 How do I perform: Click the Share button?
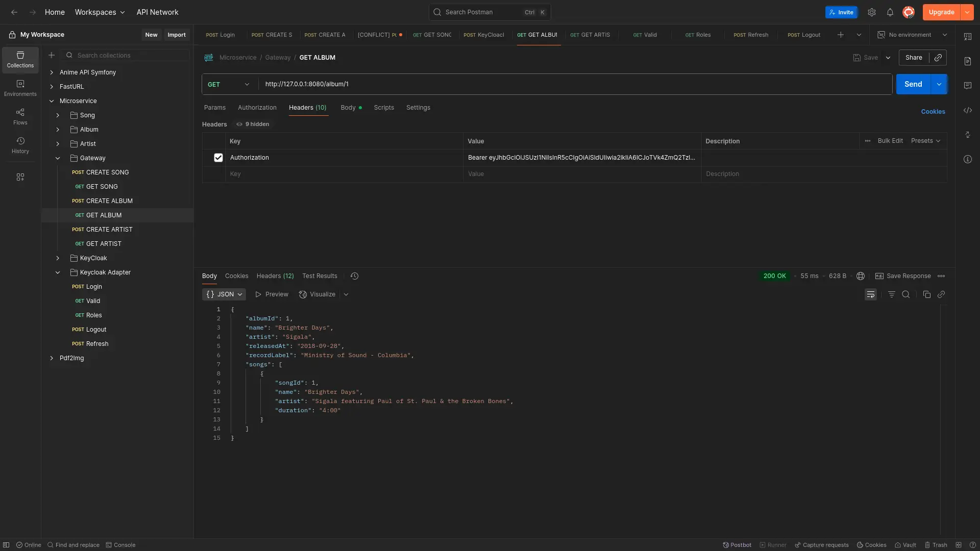914,58
